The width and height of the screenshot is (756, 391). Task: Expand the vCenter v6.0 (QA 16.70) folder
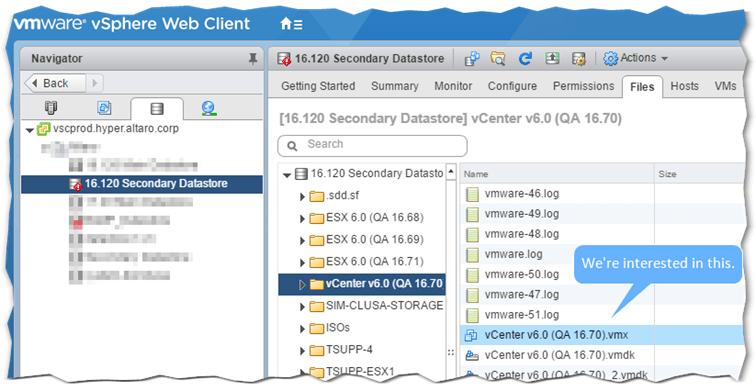[x=302, y=285]
